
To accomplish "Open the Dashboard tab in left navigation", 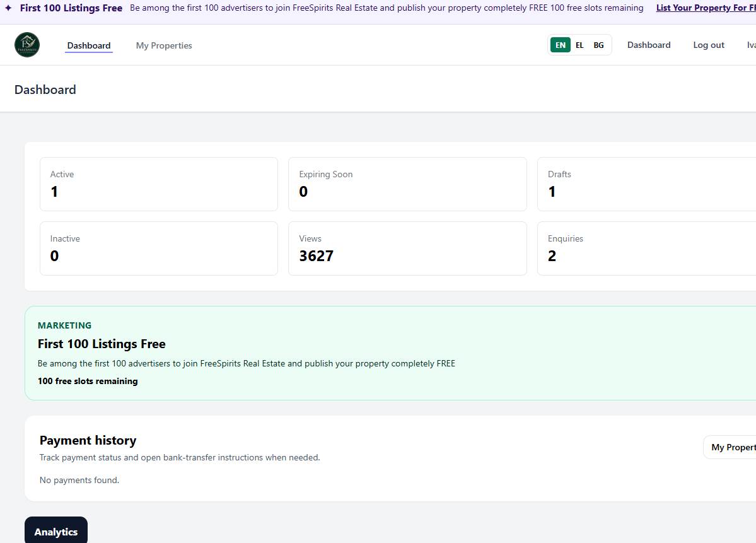I will click(x=89, y=45).
